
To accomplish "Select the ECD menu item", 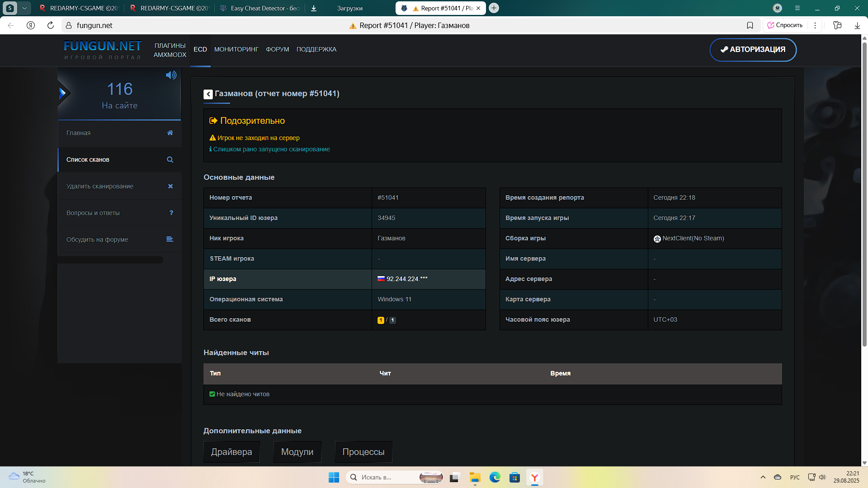I will [x=200, y=49].
